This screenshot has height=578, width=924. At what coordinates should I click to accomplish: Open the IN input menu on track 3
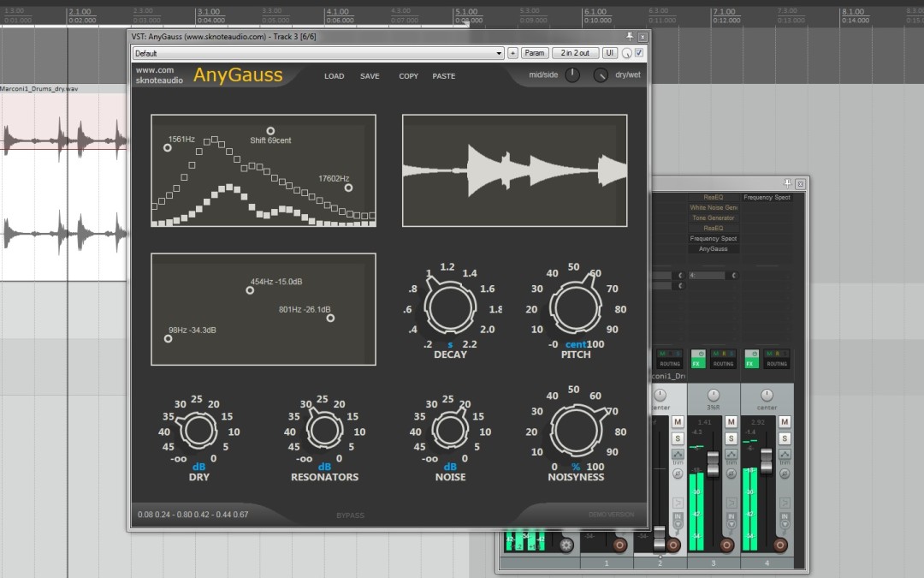731,521
